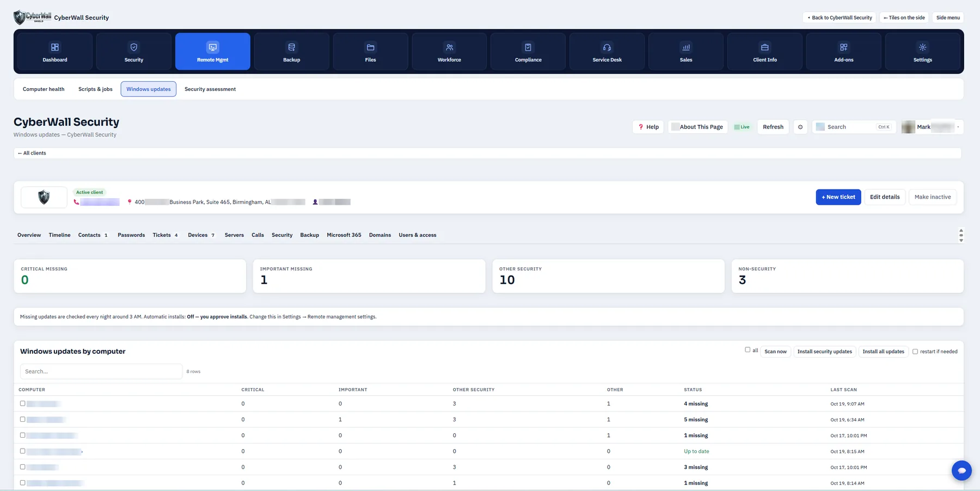
Task: Open the Add-ons tile
Action: [844, 52]
